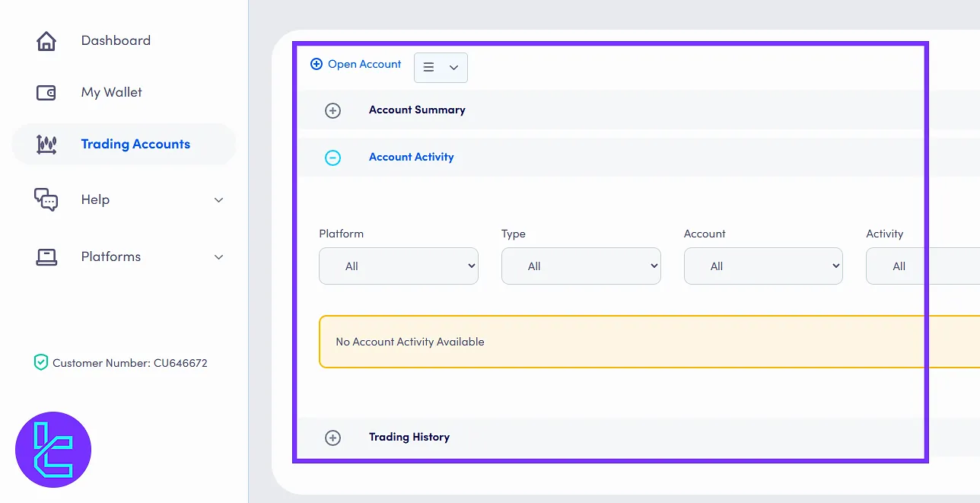Click the My Wallet icon
980x503 pixels.
pos(46,93)
